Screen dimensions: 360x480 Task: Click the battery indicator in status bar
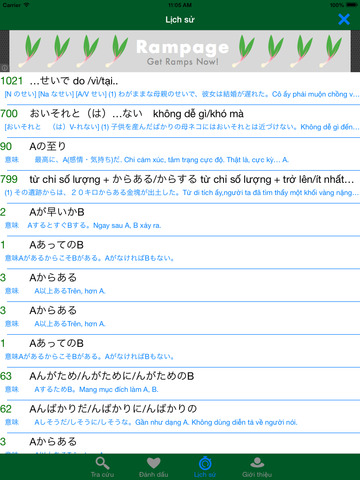coord(352,5)
